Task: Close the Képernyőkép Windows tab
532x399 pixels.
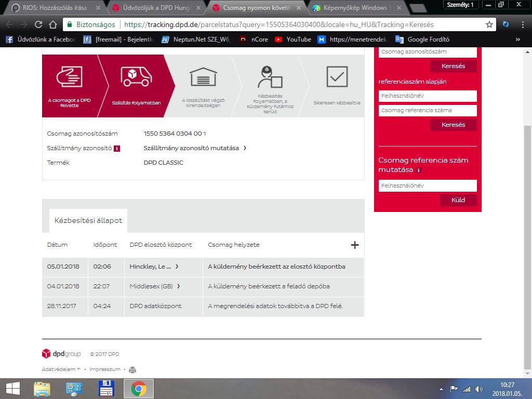Action: click(x=399, y=7)
